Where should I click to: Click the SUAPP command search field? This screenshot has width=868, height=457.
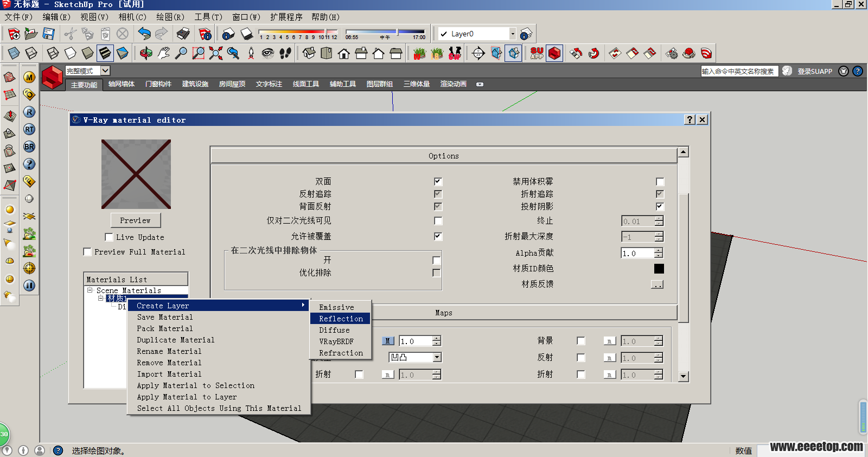coord(739,71)
